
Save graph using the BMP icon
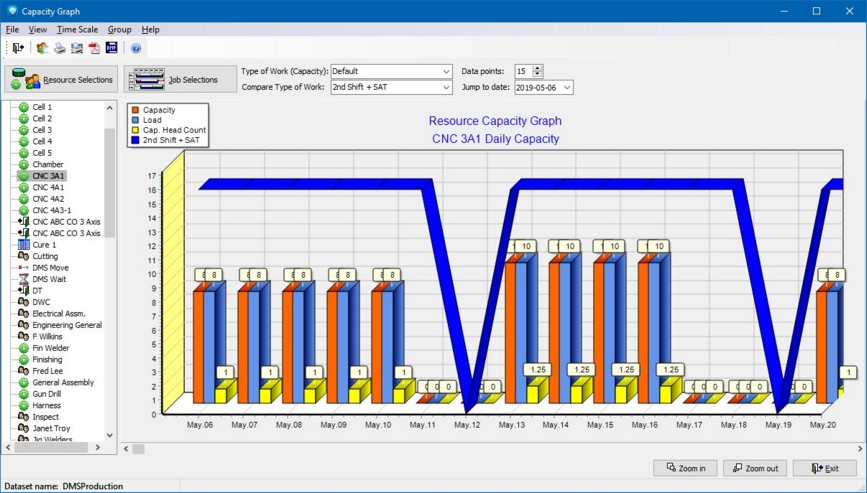[111, 48]
